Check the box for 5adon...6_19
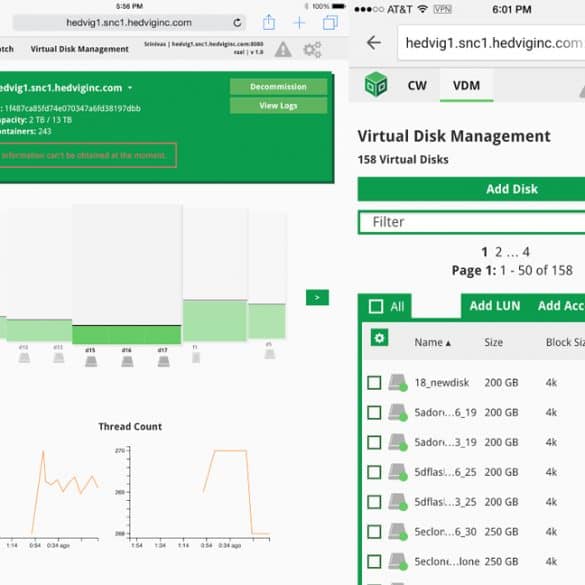This screenshot has height=585, width=585. (x=374, y=413)
